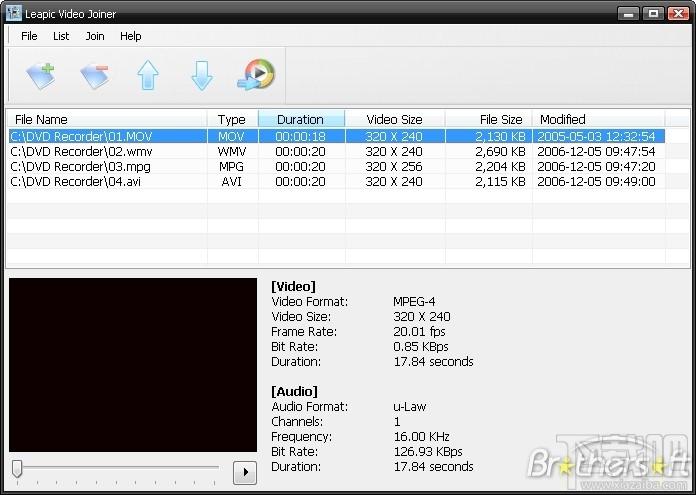Click the 2006-12-05 09:49:00 modified cell
Viewport: 696px width, 495px height.
click(x=596, y=182)
